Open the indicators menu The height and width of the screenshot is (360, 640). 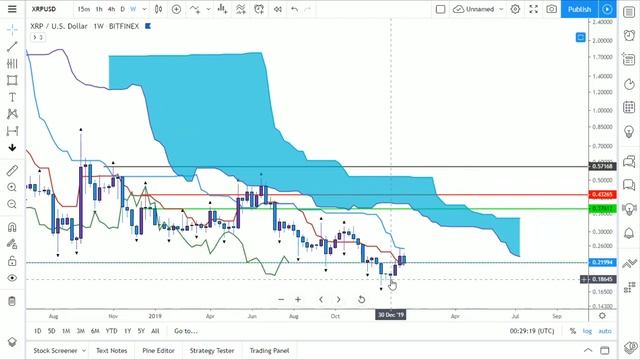(x=195, y=9)
